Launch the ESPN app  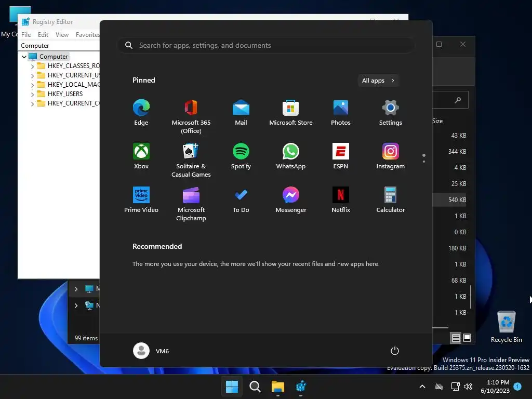[x=341, y=156]
